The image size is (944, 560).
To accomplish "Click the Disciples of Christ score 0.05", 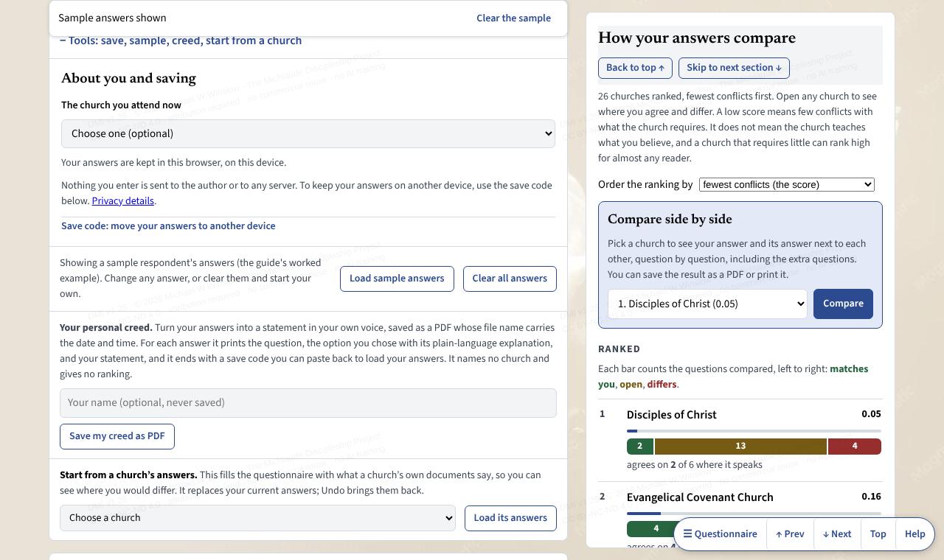I will pyautogui.click(x=871, y=414).
